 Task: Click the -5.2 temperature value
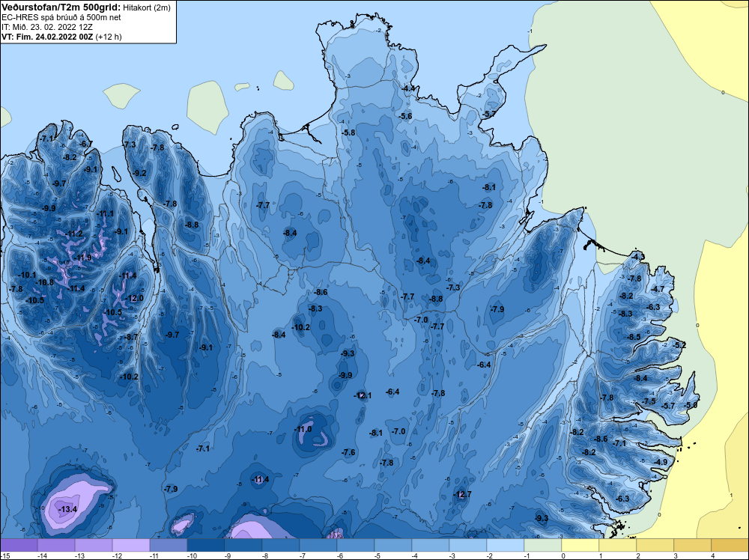679,345
